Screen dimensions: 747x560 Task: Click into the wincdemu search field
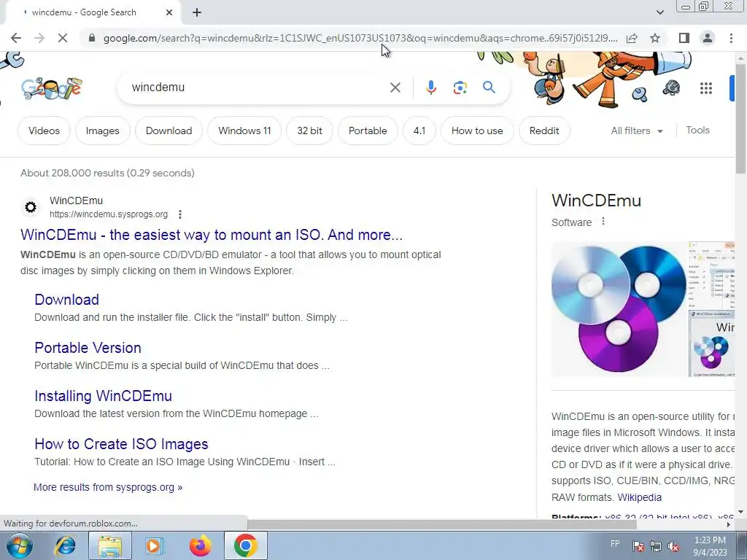click(258, 87)
